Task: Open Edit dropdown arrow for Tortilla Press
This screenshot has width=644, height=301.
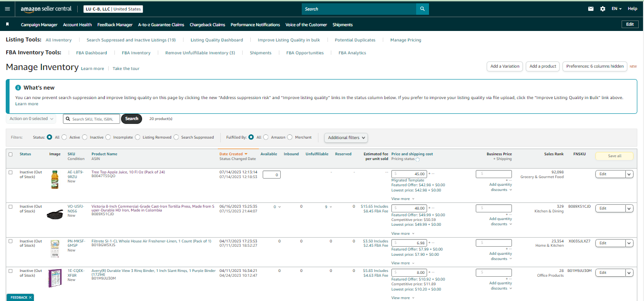Action: click(629, 209)
